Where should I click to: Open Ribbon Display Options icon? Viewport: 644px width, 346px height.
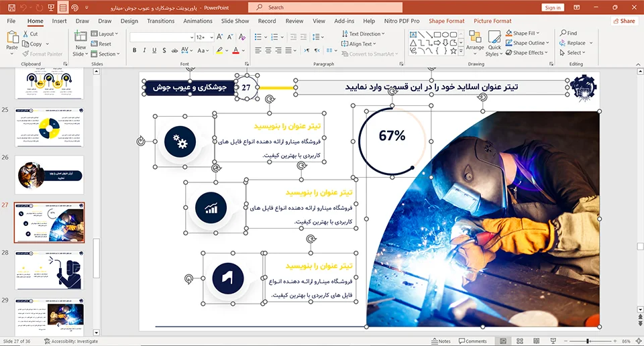577,7
